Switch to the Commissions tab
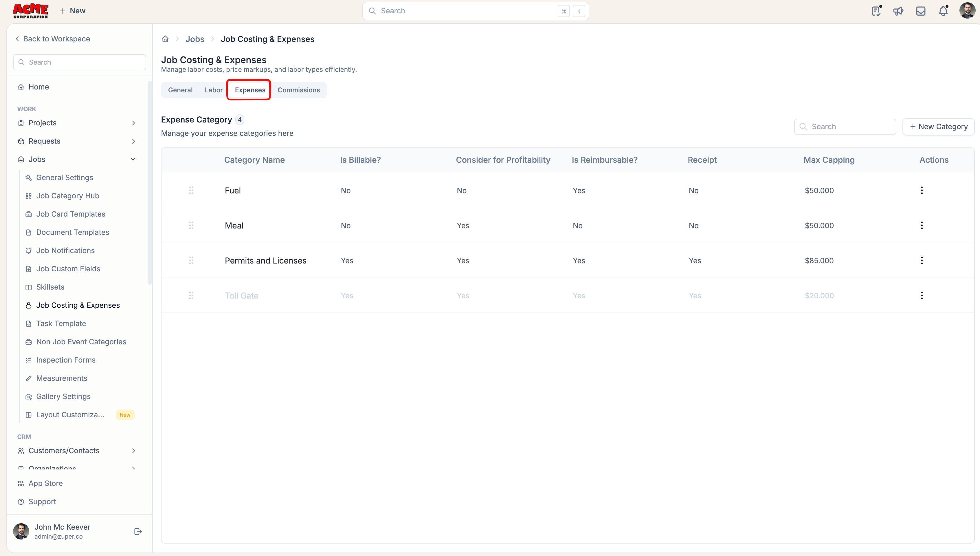The image size is (980, 556). click(x=299, y=90)
